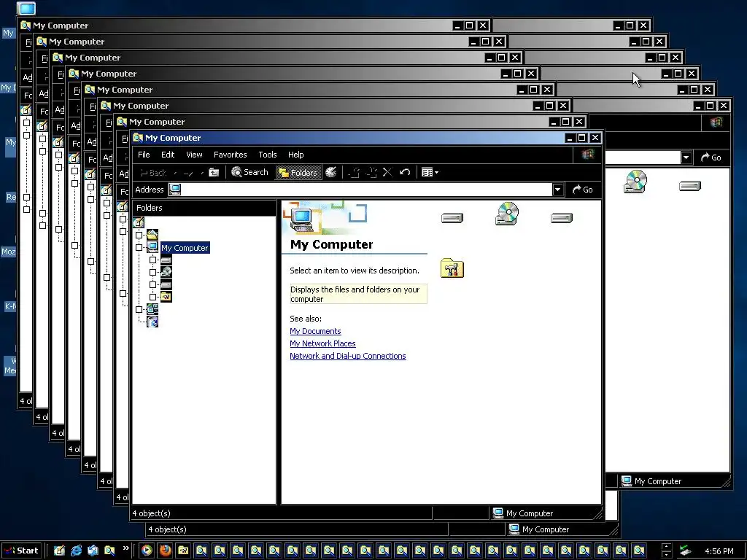The width and height of the screenshot is (747, 560).
Task: Click the Copy To toolbar icon
Action: 371,172
